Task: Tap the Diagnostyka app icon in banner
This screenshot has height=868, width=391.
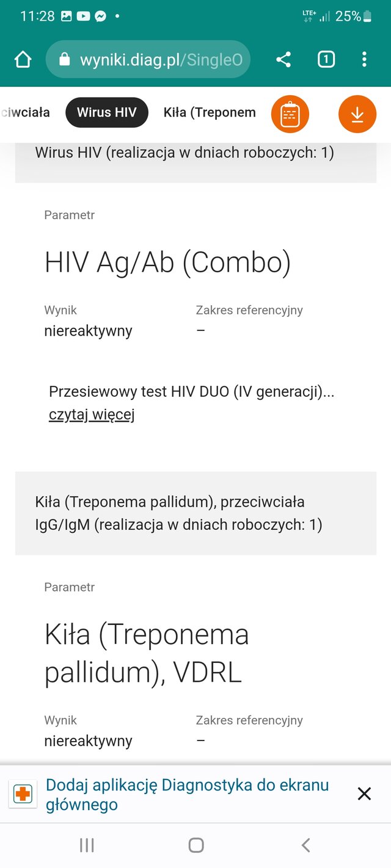Action: coord(23,794)
